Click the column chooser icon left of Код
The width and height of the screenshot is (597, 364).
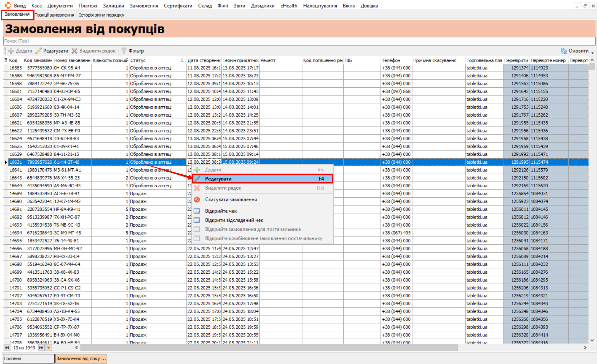click(x=6, y=60)
